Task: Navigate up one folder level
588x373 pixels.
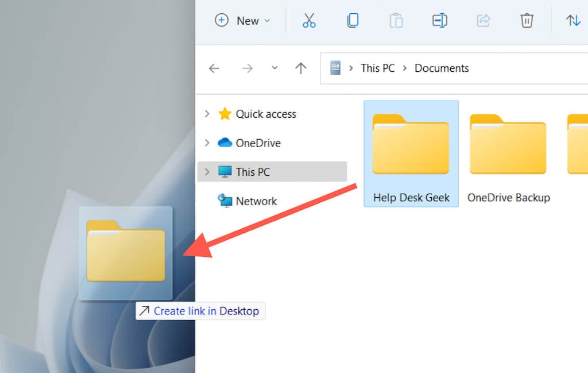Action: coord(301,68)
